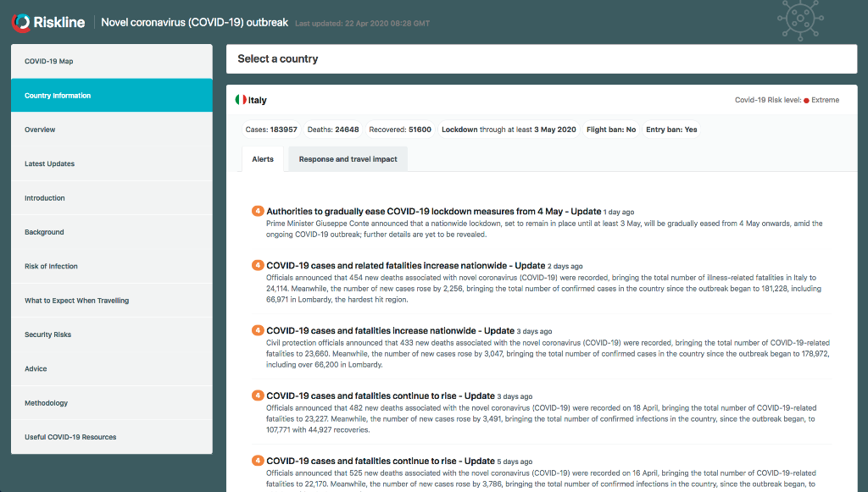Click severity badge on the 2 days ago alert

pyautogui.click(x=258, y=265)
